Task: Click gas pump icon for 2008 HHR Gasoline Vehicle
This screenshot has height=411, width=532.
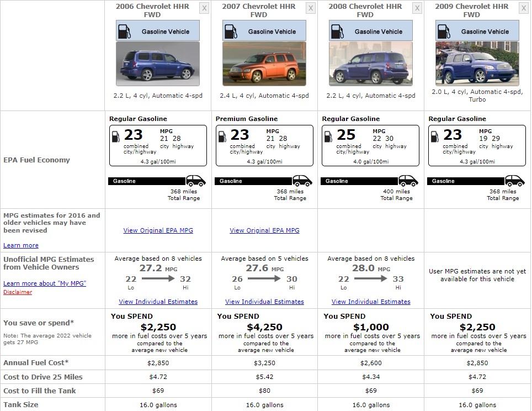Action: 337,31
